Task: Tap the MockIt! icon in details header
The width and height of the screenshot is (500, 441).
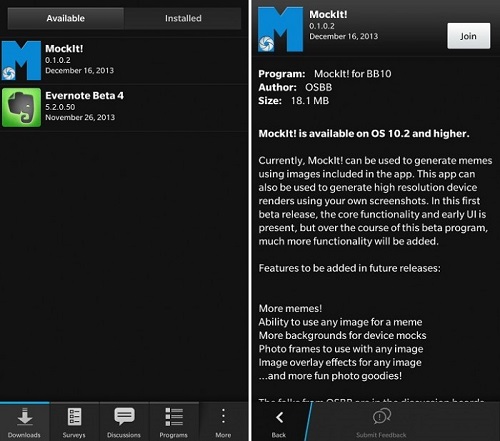Action: click(280, 29)
